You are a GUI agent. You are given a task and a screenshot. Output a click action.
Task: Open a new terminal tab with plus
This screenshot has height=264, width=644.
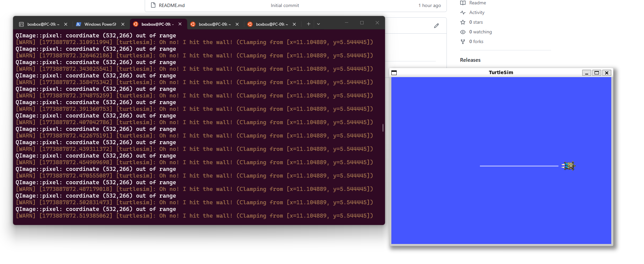point(308,24)
